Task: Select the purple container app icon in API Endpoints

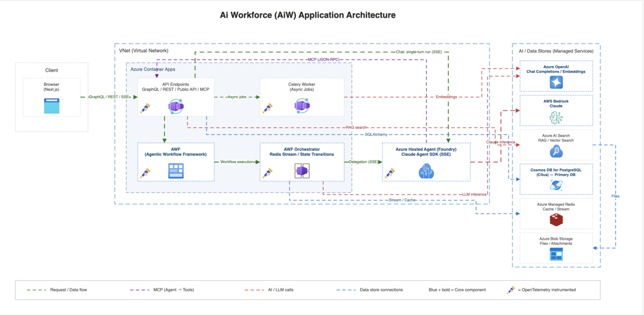Action: [x=176, y=107]
